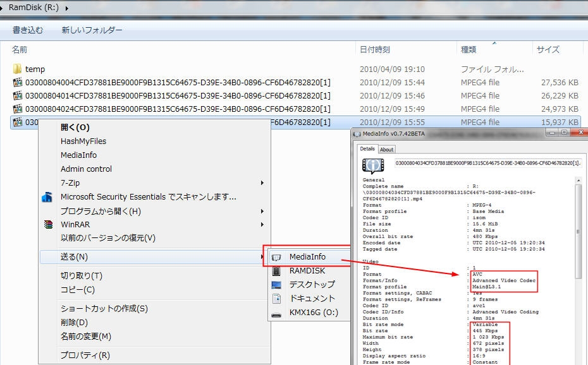Click the ドキュメント page icon in the submenu
588x365 pixels.
[276, 298]
